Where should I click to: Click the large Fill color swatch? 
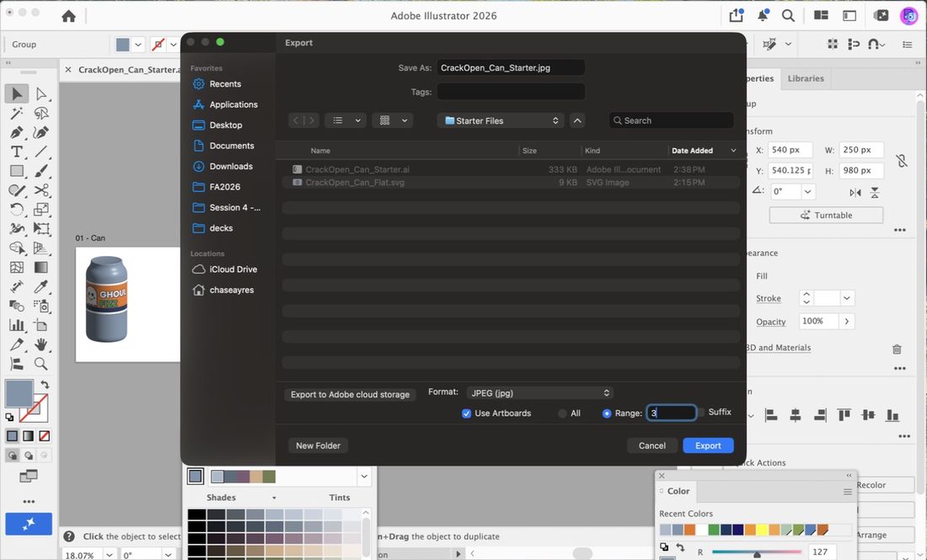(19, 393)
